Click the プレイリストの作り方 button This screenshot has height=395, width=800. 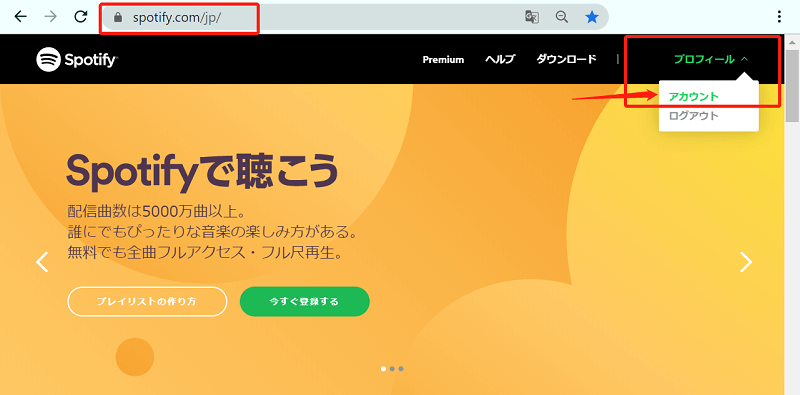[x=147, y=302]
